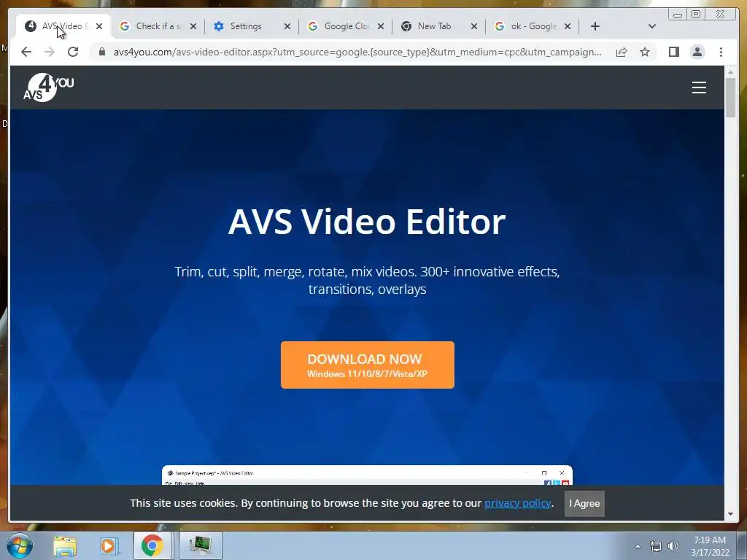747x560 pixels.
Task: Click the taskbar clock showing 7:19 AM
Action: [x=710, y=546]
